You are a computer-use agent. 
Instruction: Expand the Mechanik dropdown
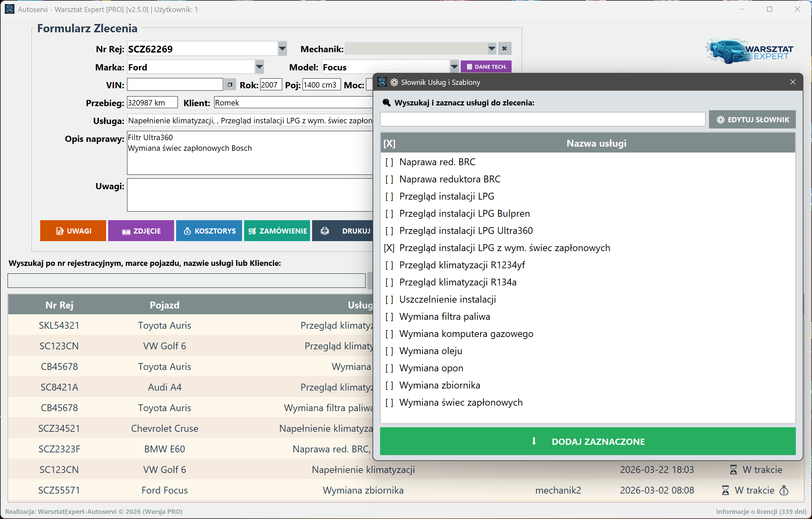(492, 49)
